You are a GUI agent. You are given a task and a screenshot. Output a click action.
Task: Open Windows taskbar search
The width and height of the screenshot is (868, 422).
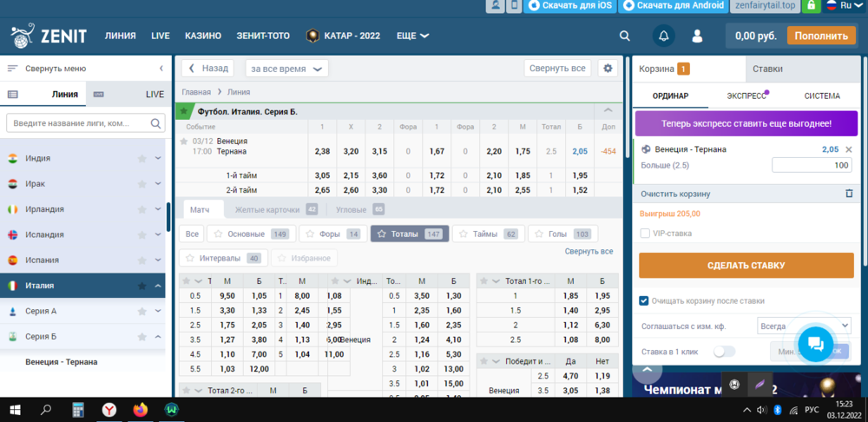pyautogui.click(x=47, y=410)
